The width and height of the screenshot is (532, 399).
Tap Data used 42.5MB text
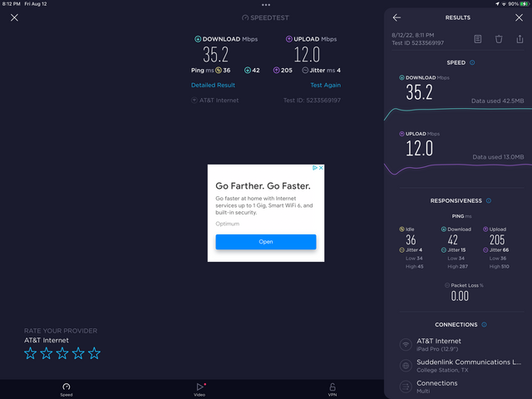(497, 101)
